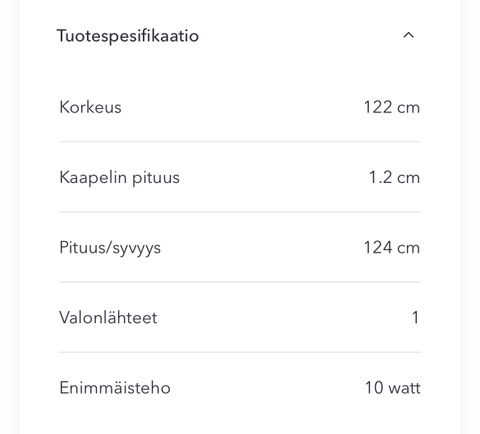480x434 pixels.
Task: Select the Kaapelin pituus label
Action: [119, 177]
